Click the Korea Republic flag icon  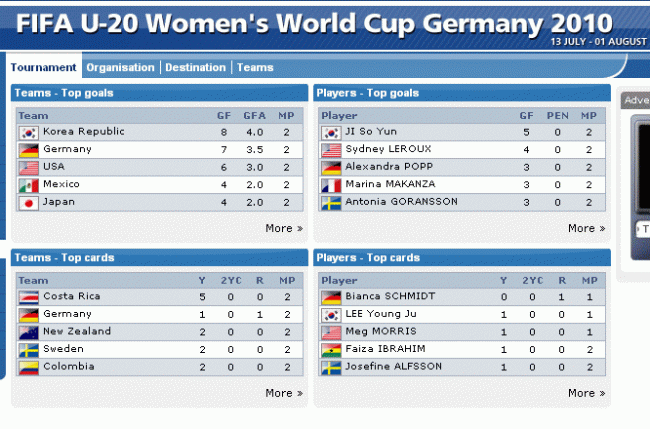pos(28,132)
